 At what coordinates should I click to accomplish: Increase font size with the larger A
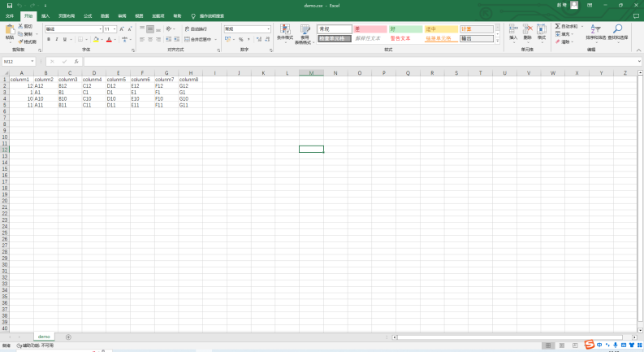click(122, 28)
